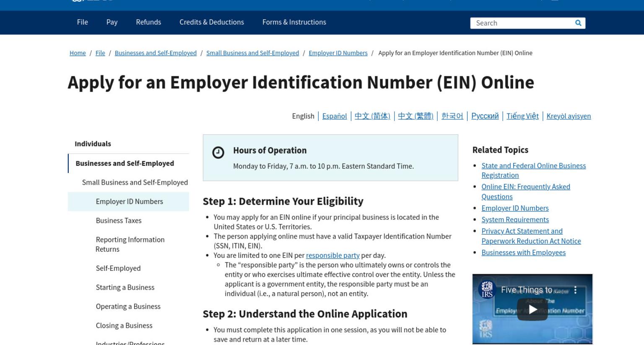Switch language to Español
Image resolution: width=644 pixels, height=345 pixels.
pyautogui.click(x=335, y=116)
